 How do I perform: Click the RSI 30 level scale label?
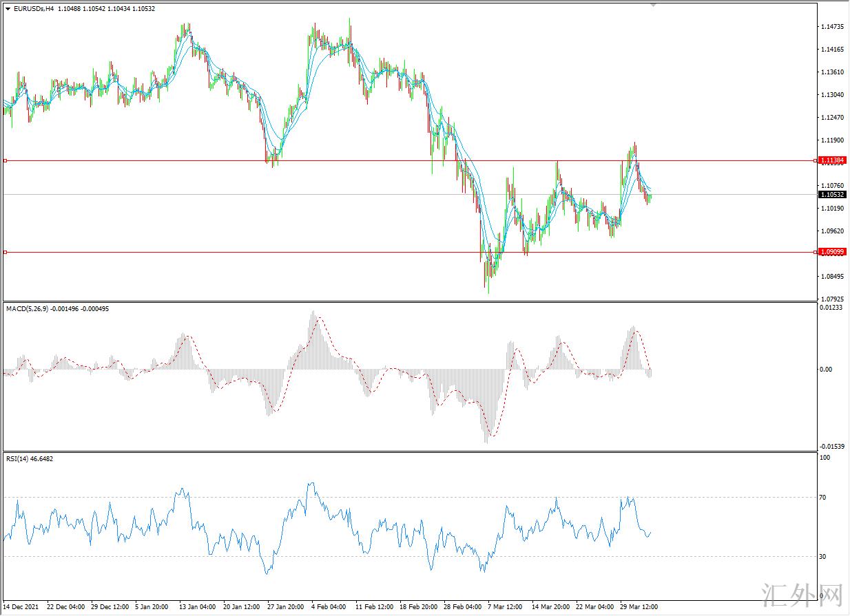823,556
